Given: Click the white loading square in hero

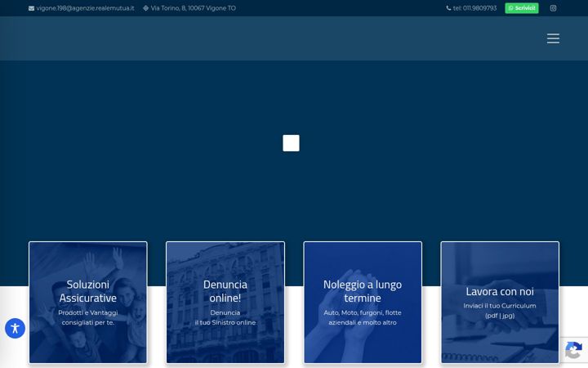Looking at the screenshot, I should coord(291,143).
